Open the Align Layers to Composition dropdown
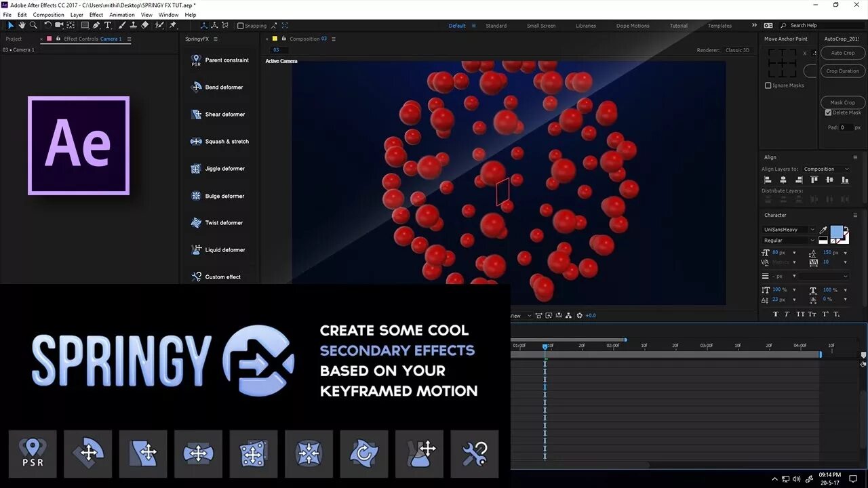Screen dimensions: 868x488 [825, 169]
